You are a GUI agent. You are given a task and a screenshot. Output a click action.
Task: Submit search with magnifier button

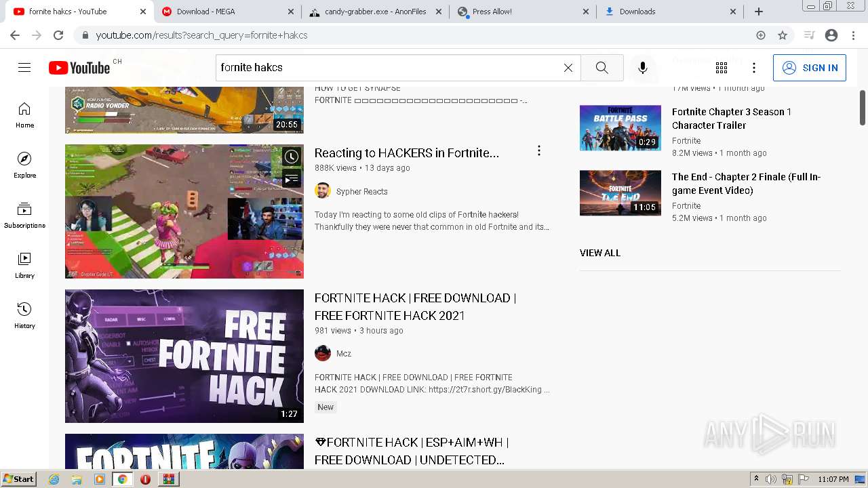(602, 68)
